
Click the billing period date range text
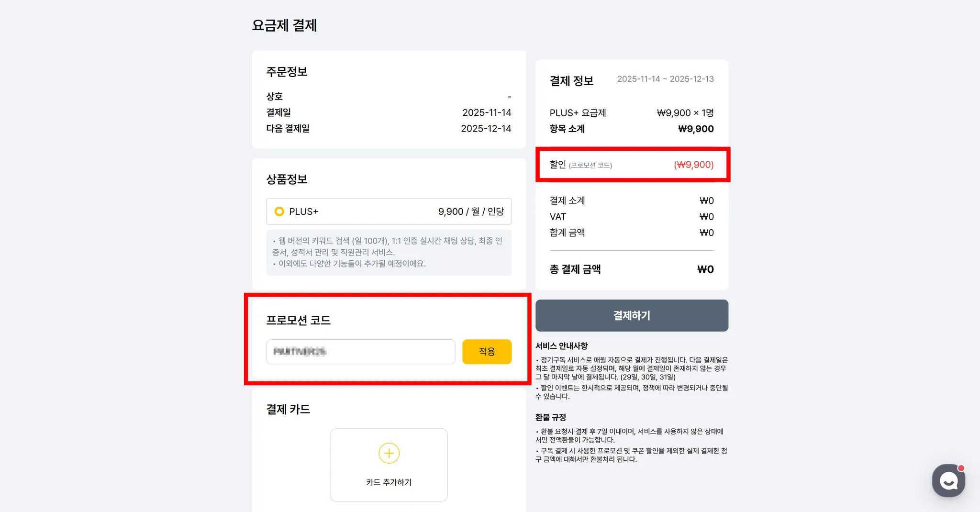tap(665, 79)
